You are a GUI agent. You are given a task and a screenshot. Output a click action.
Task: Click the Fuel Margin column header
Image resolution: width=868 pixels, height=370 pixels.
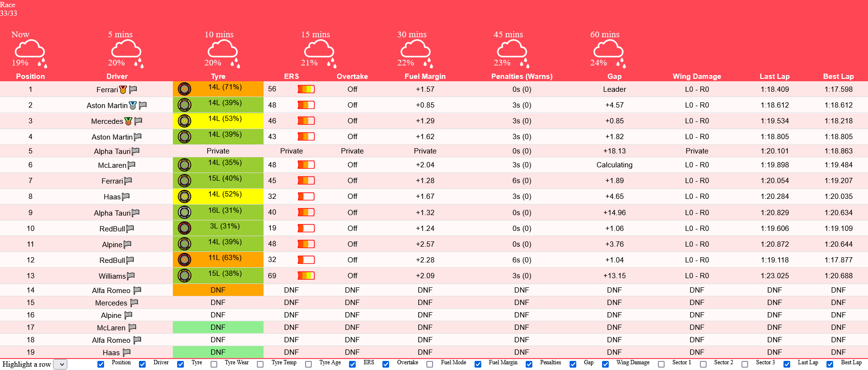(x=425, y=76)
